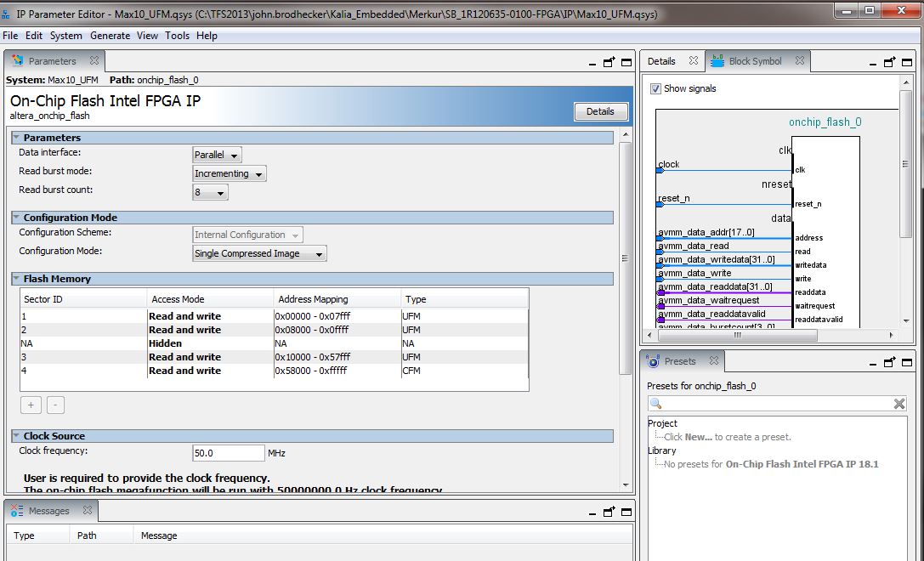The width and height of the screenshot is (924, 561).
Task: Close the Details tab with its X icon
Action: (694, 60)
